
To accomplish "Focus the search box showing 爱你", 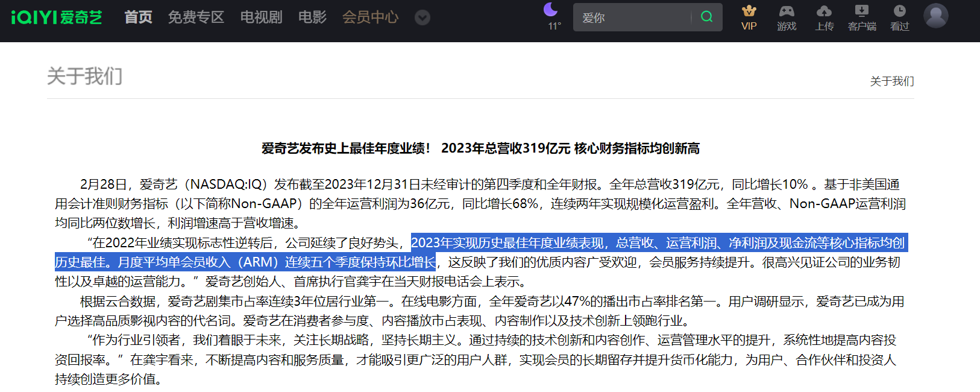I will [631, 17].
